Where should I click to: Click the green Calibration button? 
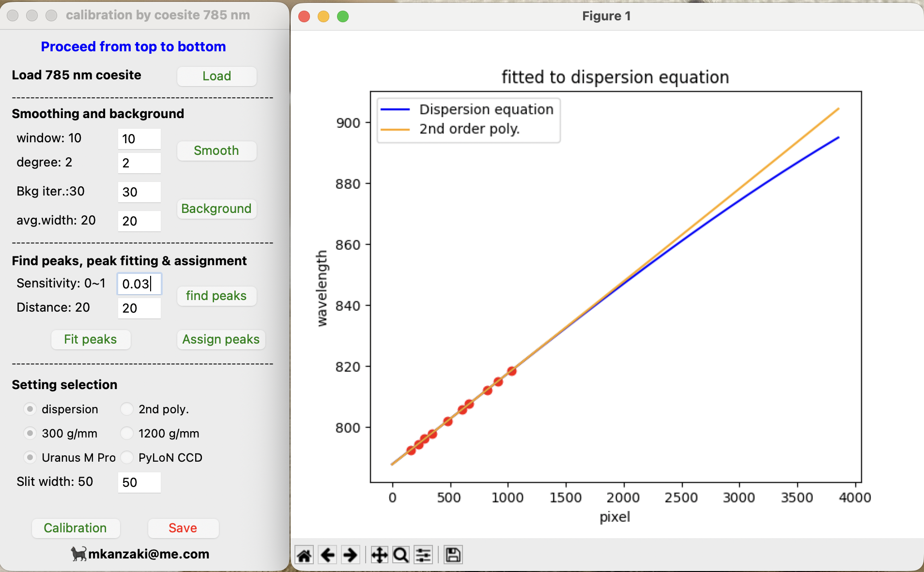[76, 528]
